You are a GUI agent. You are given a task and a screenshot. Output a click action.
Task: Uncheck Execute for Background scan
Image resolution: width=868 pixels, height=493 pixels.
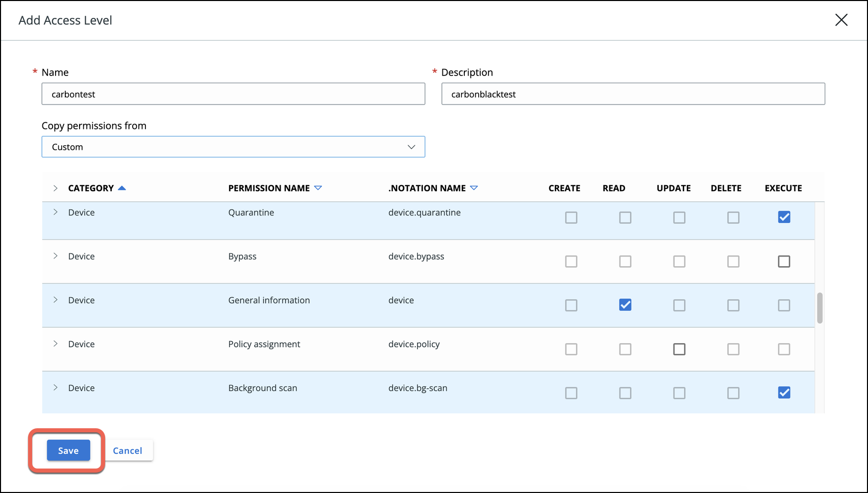click(x=784, y=393)
